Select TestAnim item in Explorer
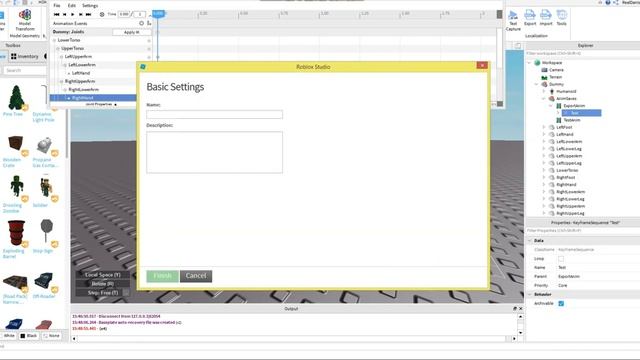Viewport: 640px width, 360px height. 571,120
